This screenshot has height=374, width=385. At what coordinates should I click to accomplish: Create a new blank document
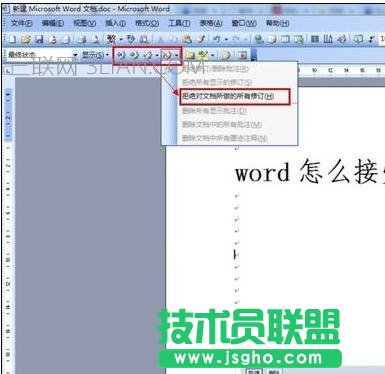click(x=12, y=39)
